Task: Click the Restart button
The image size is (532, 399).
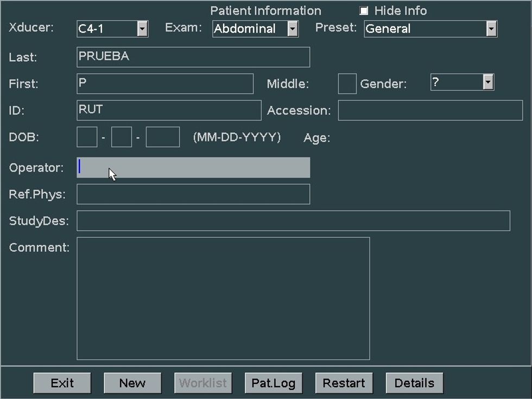Action: point(344,383)
